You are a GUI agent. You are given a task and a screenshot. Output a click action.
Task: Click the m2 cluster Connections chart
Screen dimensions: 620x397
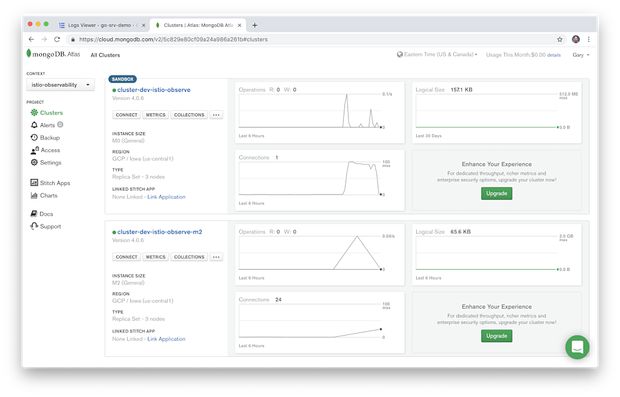tap(319, 323)
